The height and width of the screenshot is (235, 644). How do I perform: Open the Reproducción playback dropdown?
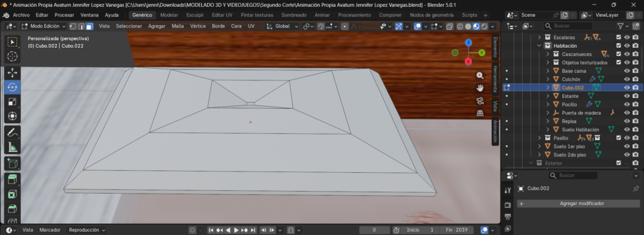(87, 230)
